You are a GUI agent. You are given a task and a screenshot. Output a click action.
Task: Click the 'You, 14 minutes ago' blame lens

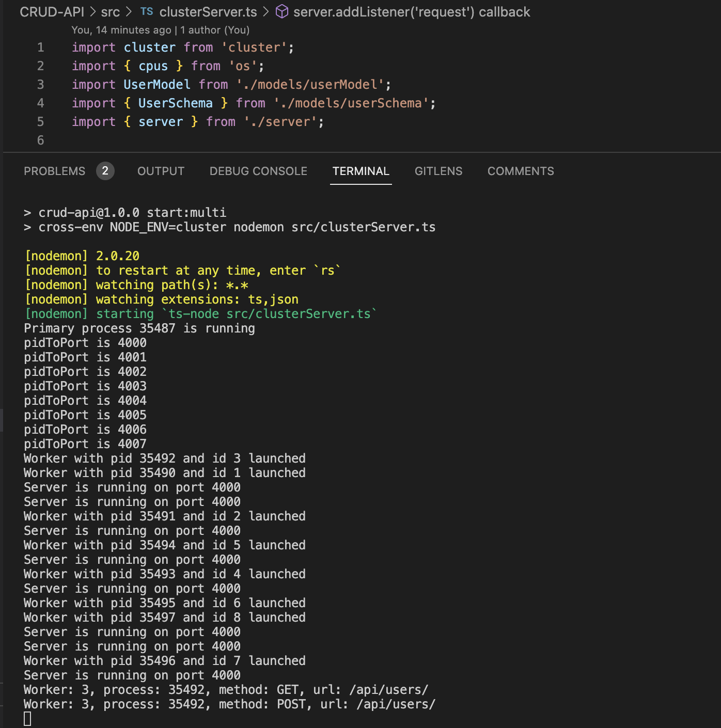coord(121,30)
